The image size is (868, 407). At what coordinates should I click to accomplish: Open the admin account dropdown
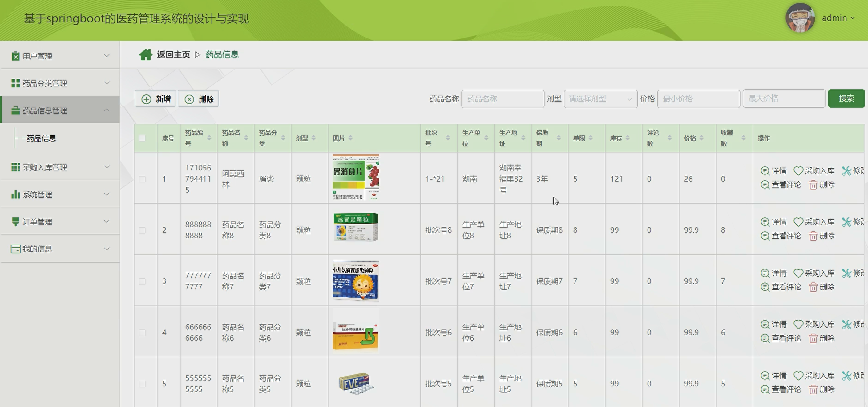[x=838, y=18]
